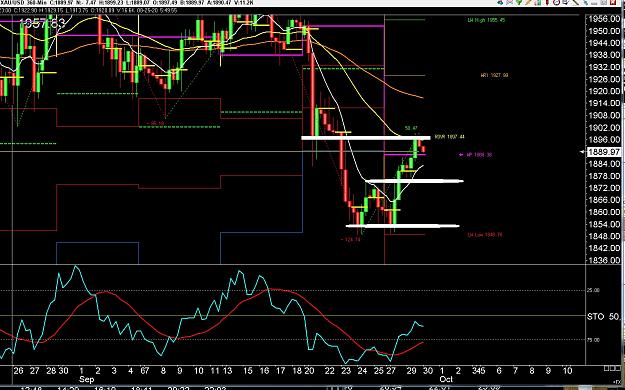Click the 1956.00 price axis label

604,19
